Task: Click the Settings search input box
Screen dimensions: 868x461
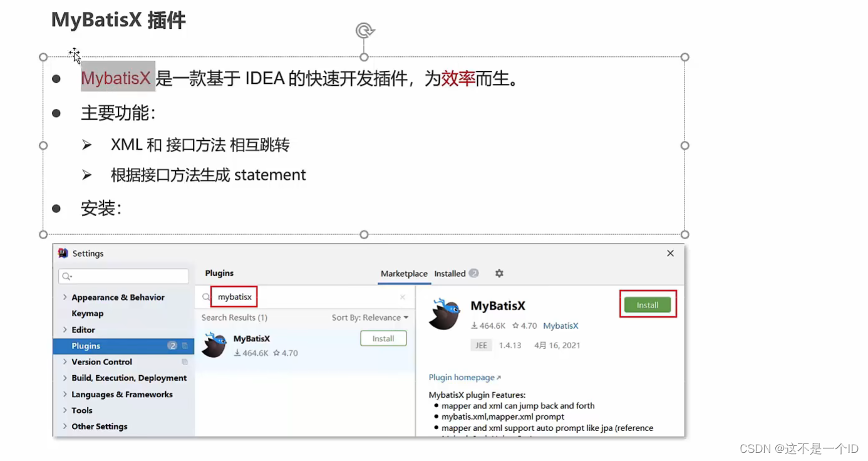Action: [124, 276]
